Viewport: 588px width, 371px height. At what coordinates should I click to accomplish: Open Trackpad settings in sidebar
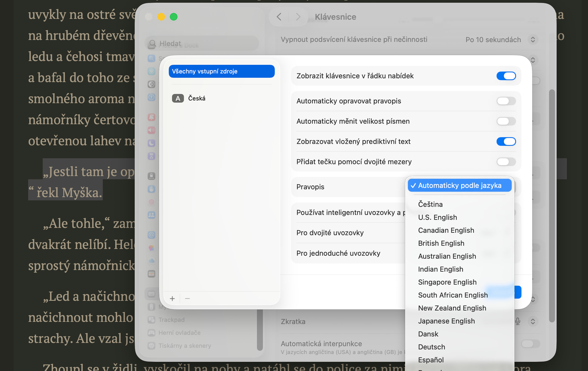tap(171, 320)
